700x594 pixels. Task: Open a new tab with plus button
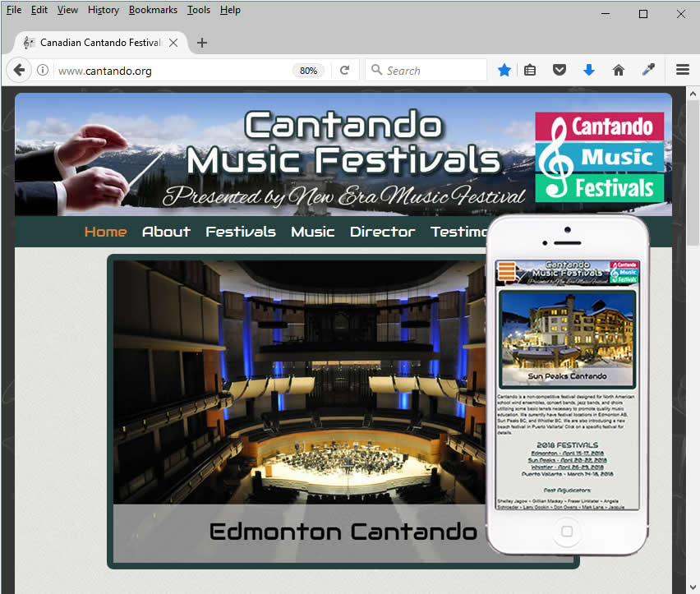[202, 43]
